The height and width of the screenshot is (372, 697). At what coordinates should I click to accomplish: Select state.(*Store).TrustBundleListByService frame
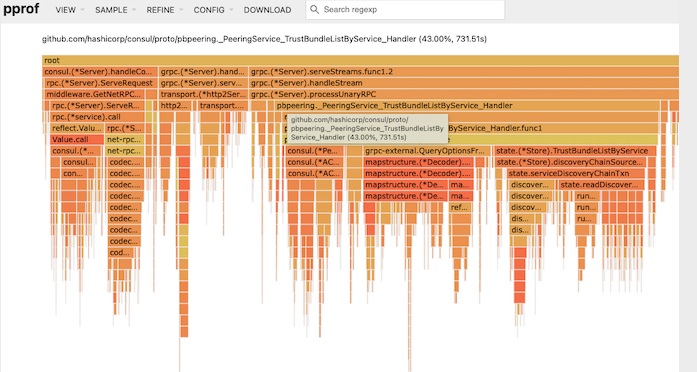click(575, 151)
